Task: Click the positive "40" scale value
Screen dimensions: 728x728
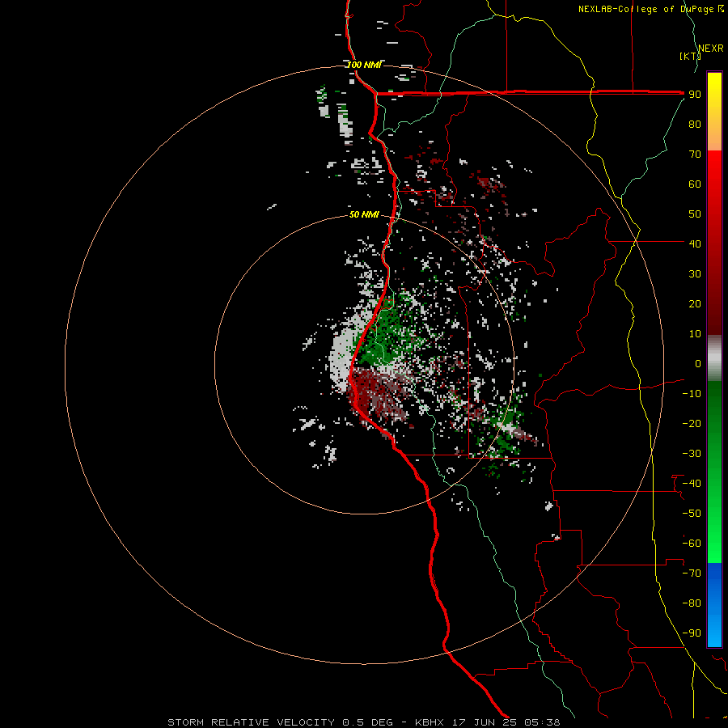Action: (x=695, y=244)
